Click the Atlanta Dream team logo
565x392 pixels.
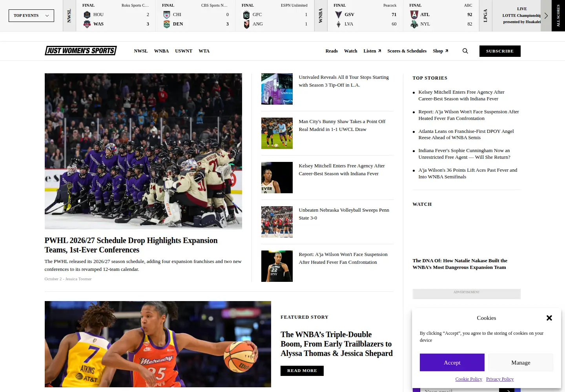coord(414,15)
